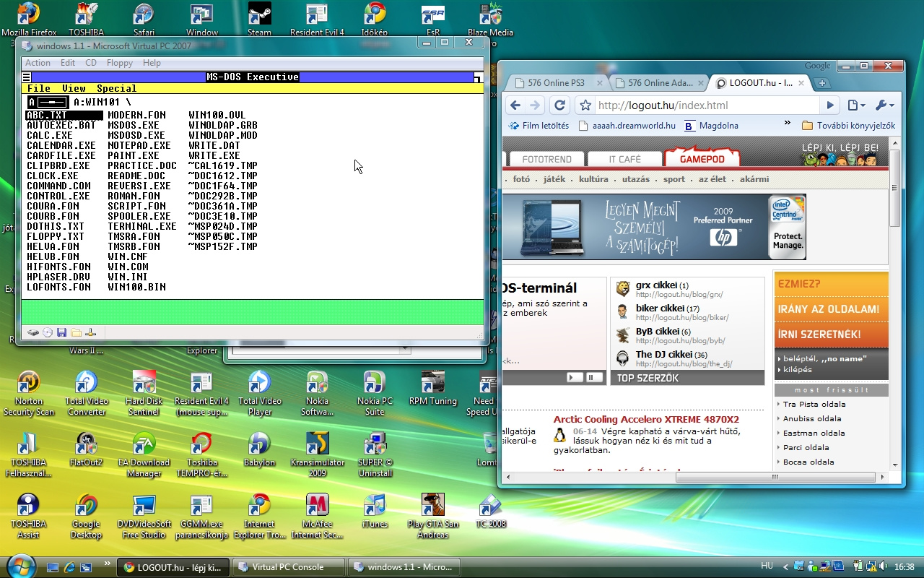Open Chrome new tab plus button

[x=821, y=83]
